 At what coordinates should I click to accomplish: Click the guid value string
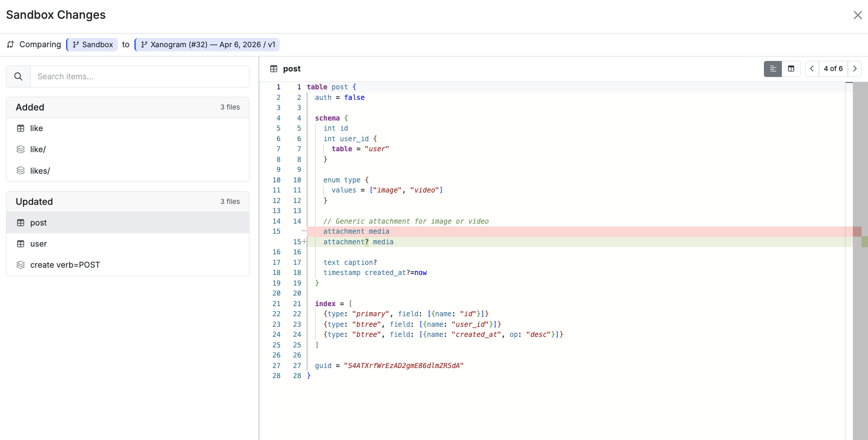pos(404,366)
